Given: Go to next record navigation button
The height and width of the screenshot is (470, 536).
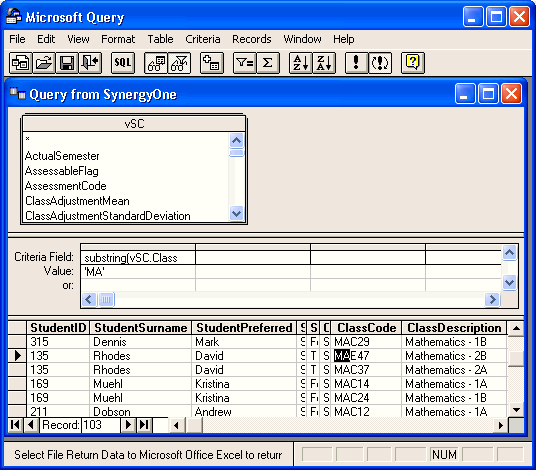Looking at the screenshot, I should 129,425.
